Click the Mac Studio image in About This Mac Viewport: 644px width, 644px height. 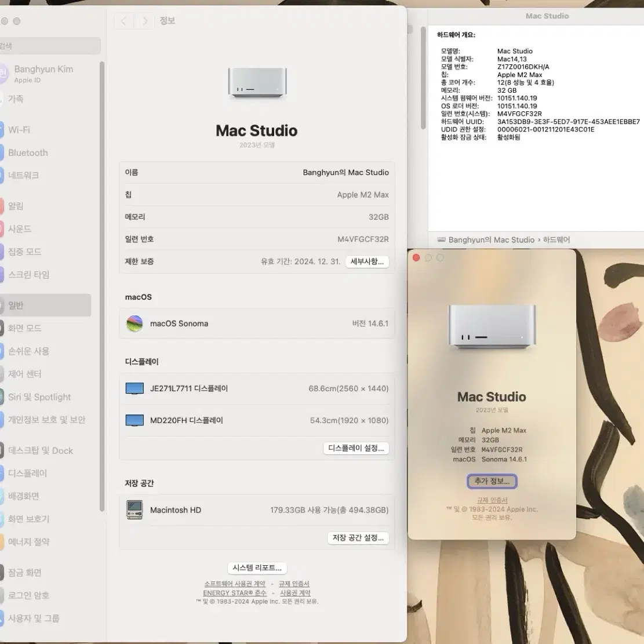pos(492,328)
